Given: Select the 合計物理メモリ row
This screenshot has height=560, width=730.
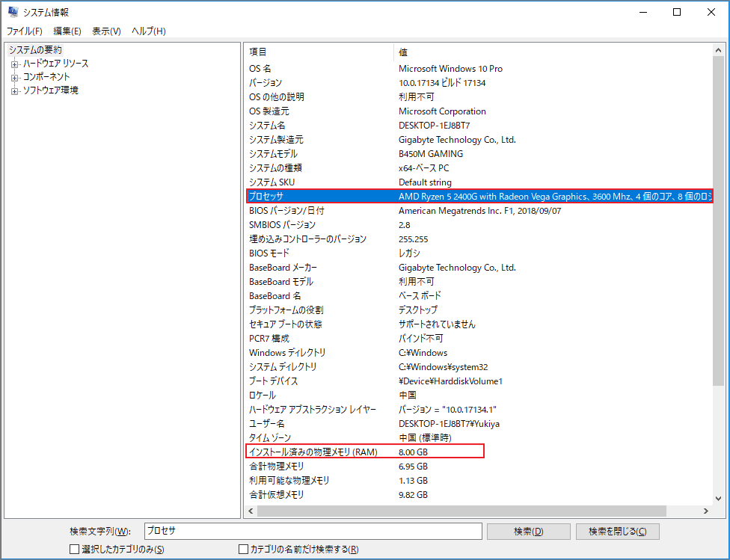Looking at the screenshot, I should (x=479, y=466).
